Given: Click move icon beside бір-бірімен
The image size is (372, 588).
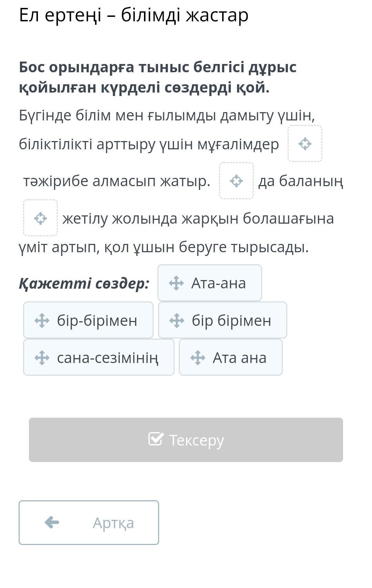Looking at the screenshot, I should coord(42,320).
